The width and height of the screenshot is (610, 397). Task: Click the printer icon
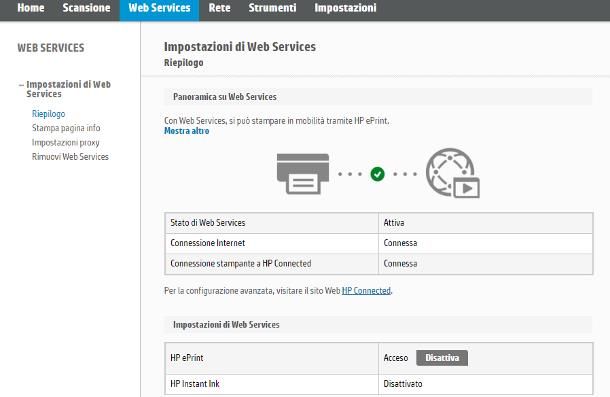pos(303,174)
